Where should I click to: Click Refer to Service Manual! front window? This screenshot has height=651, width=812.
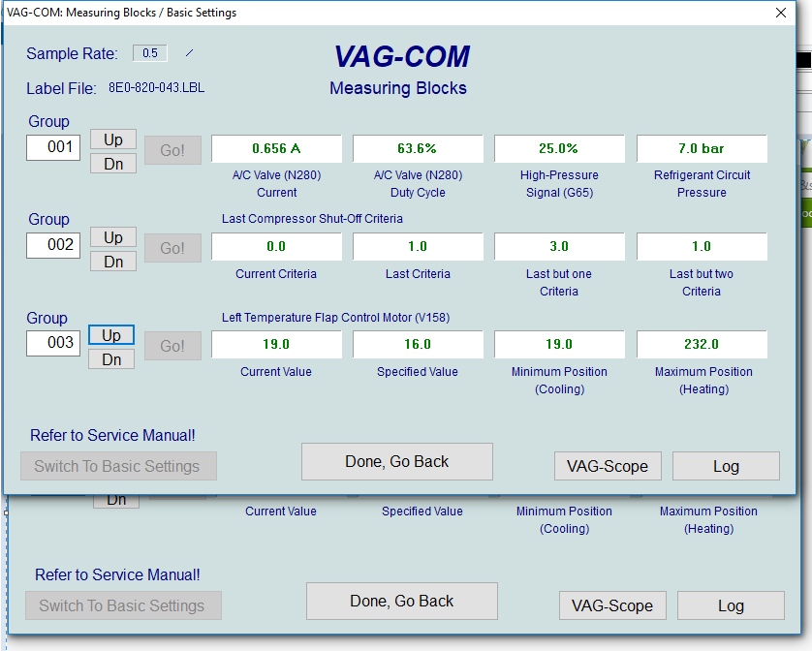[x=112, y=435]
